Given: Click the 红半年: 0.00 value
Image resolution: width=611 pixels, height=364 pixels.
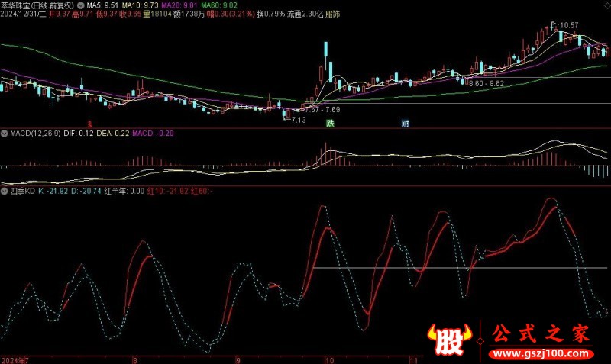Looking at the screenshot, I should pyautogui.click(x=124, y=191).
